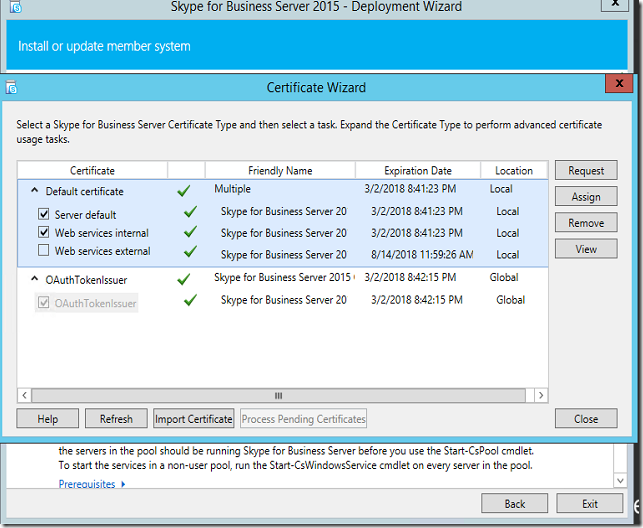Collapse the Default certificate group
Viewport: 643px width, 528px height.
pos(35,190)
